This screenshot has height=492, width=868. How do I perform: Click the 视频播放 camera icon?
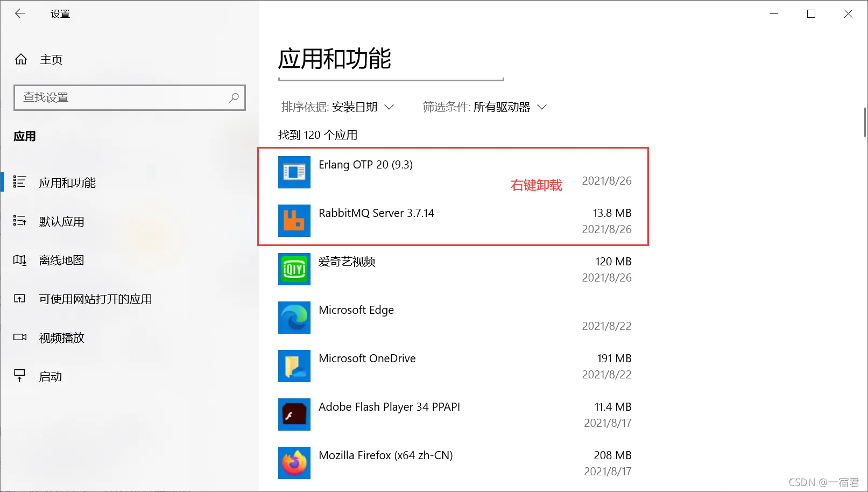tap(20, 338)
